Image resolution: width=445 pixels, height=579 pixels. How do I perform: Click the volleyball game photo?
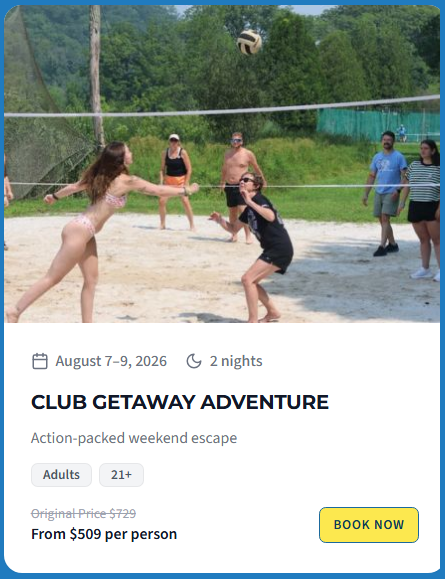[222, 164]
